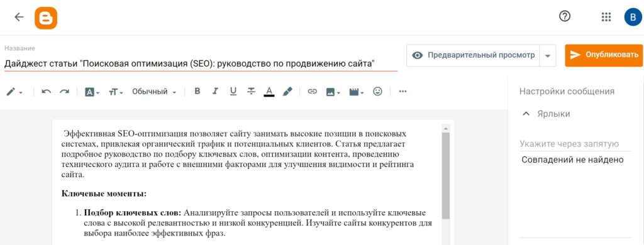Open the font family dropdown
644x245 pixels.
92,92
